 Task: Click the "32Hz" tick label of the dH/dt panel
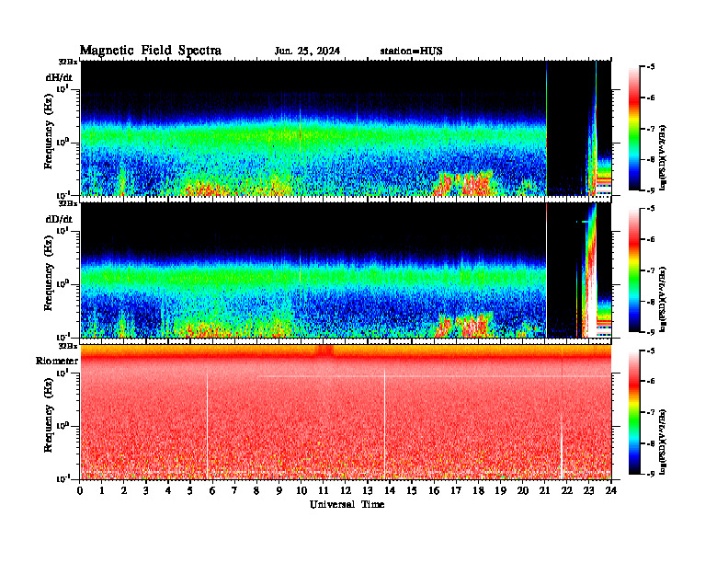[x=68, y=62]
